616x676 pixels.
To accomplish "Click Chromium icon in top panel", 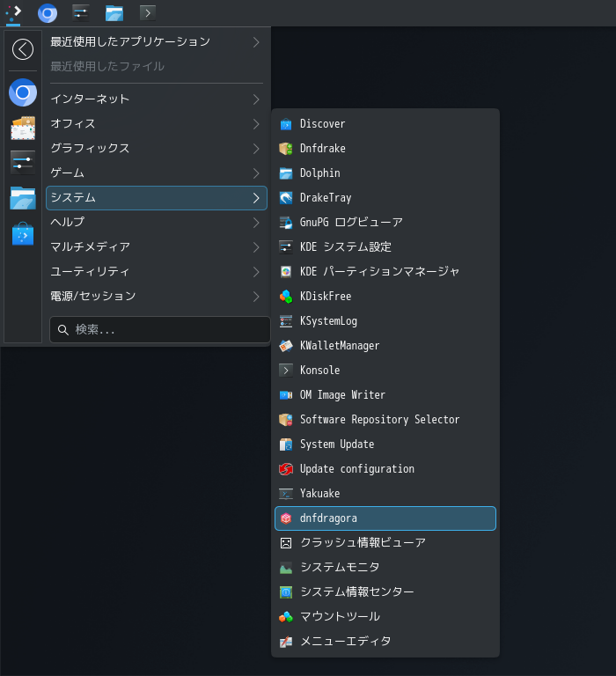I will [x=48, y=13].
